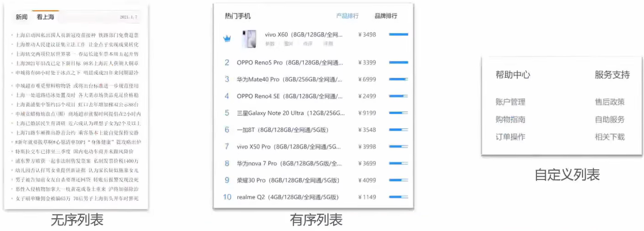Click price ¥ 3498
Screen dimensions: 644x231
(367, 35)
